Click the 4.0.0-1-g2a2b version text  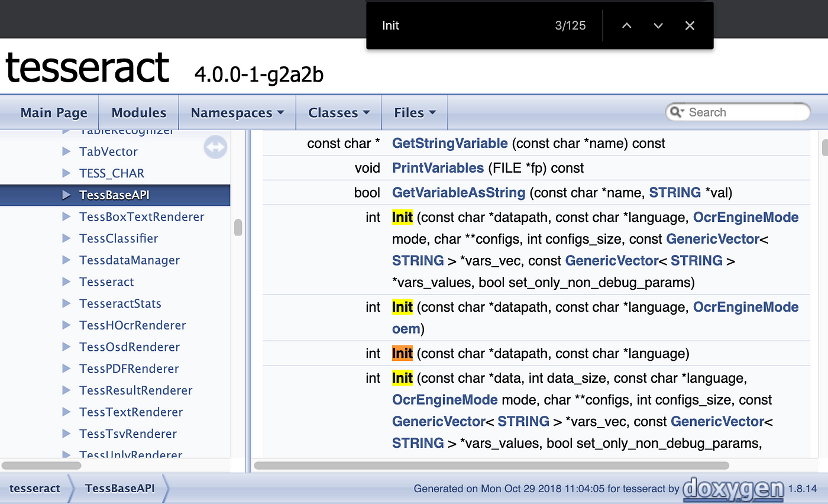click(x=258, y=75)
